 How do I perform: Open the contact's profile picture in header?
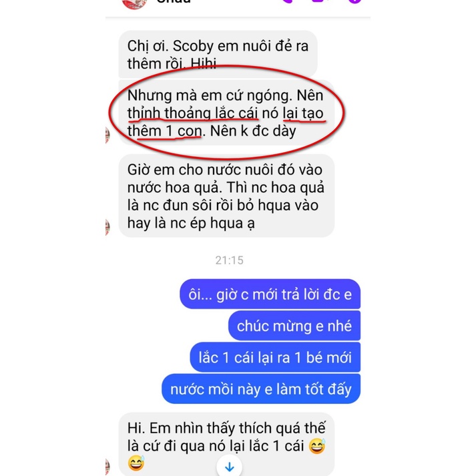coord(134,3)
